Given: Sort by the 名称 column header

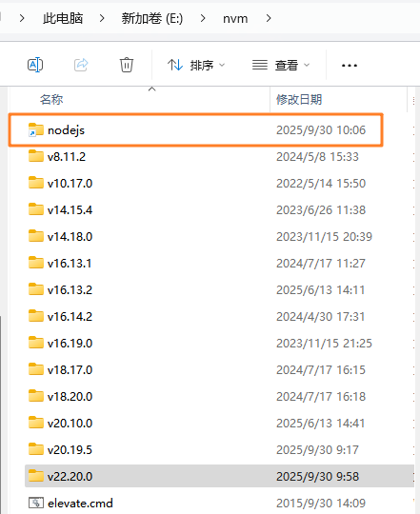Looking at the screenshot, I should click(x=51, y=99).
